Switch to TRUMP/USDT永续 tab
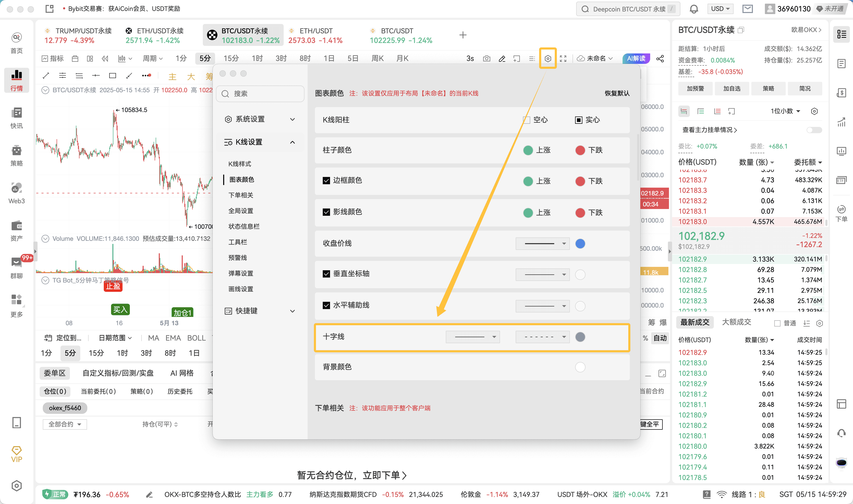853x504 pixels. pyautogui.click(x=78, y=35)
